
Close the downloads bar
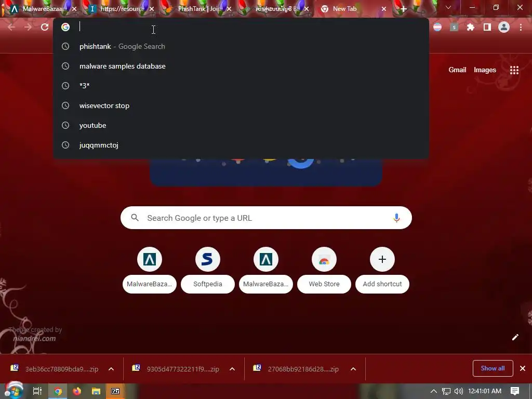(523, 368)
